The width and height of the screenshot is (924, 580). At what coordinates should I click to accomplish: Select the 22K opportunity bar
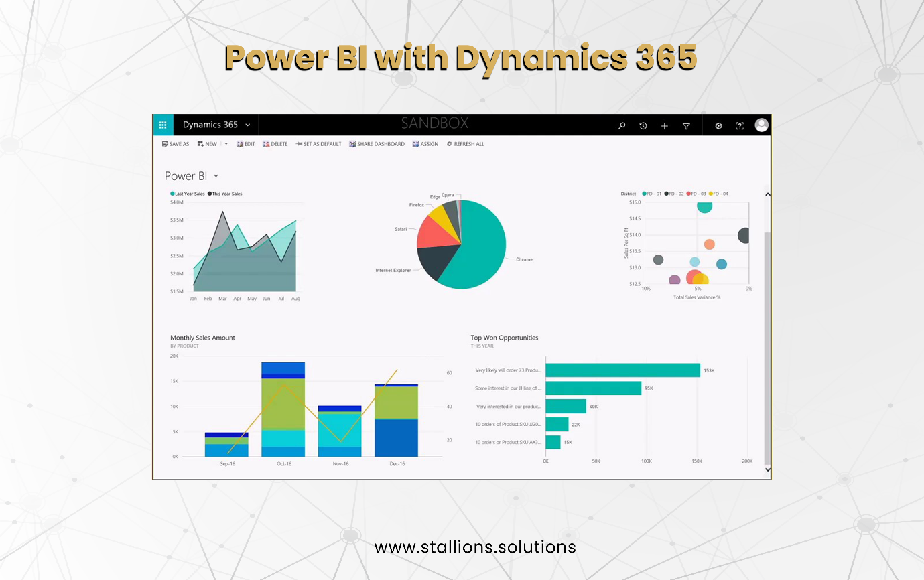557,424
